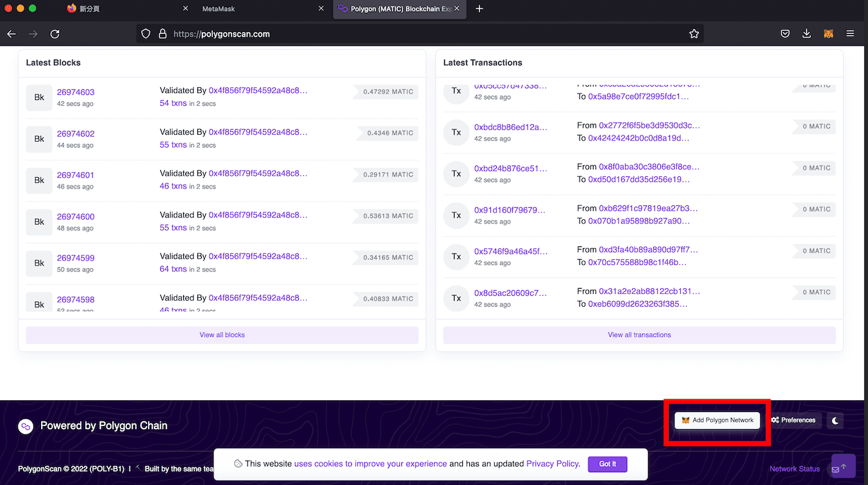868x485 pixels.
Task: Open recipient address 0x42424242b0c0d8a19d…
Action: [638, 138]
